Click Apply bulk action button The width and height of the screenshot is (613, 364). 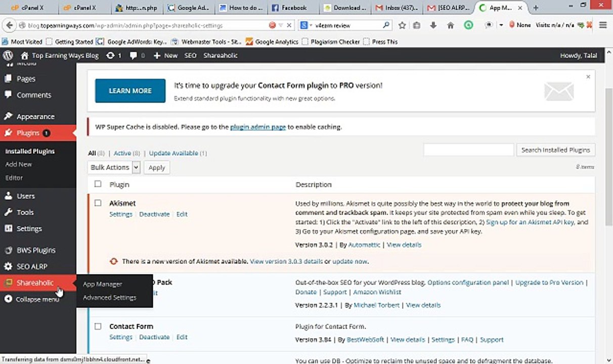pos(157,167)
